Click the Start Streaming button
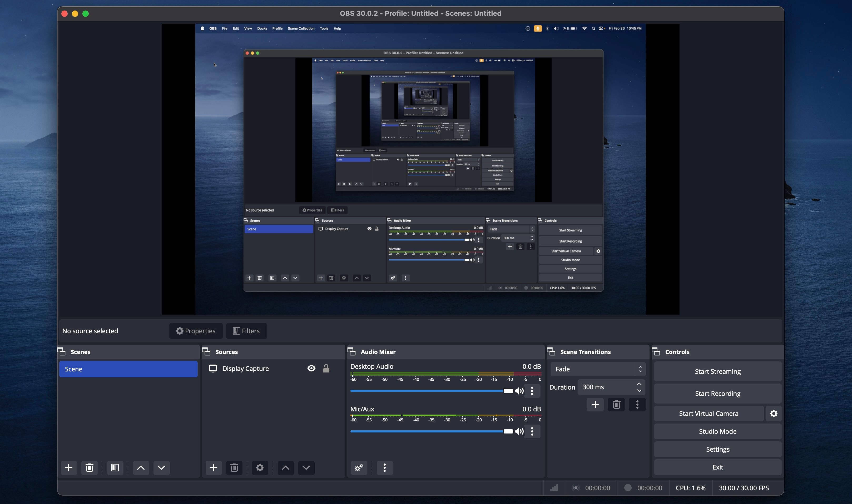 point(717,371)
